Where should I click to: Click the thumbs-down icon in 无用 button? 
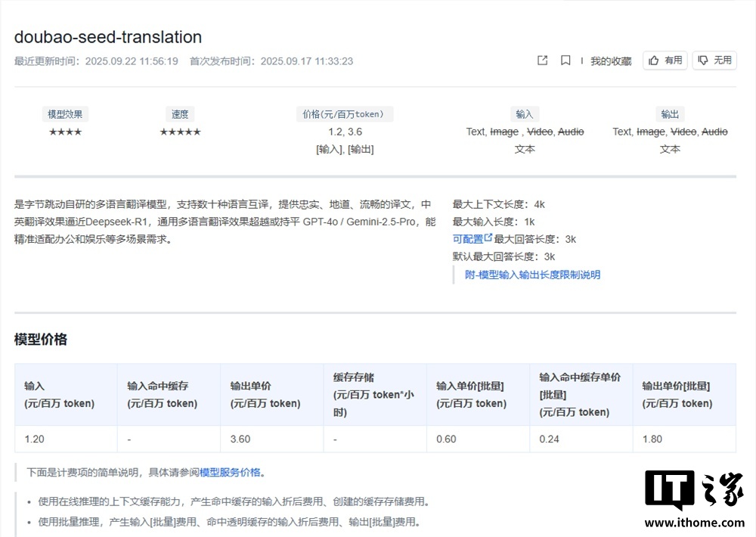(705, 61)
